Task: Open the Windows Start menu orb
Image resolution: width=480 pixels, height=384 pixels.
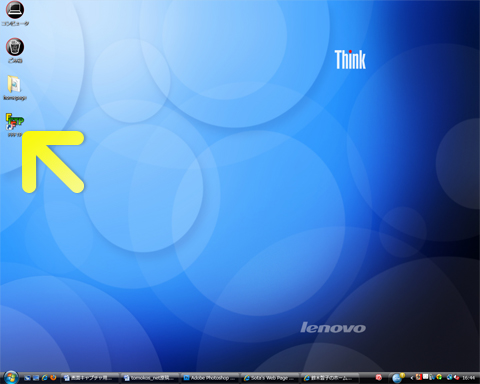Action: pos(11,378)
